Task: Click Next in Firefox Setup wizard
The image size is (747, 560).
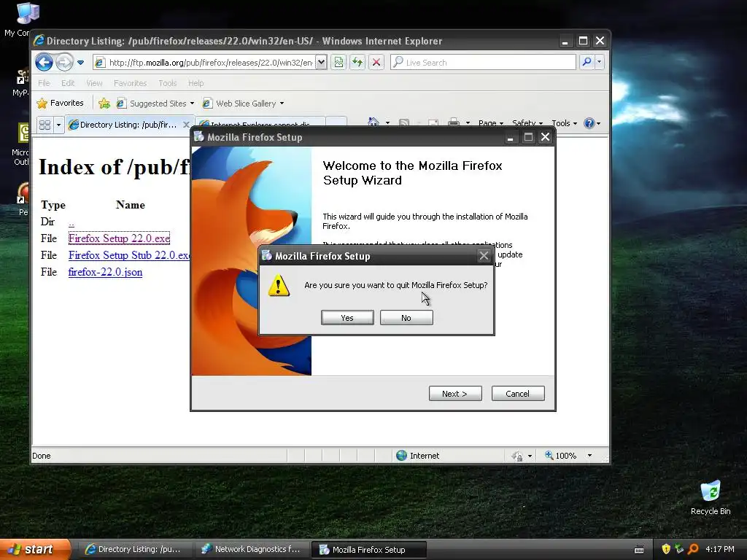Action: point(455,393)
